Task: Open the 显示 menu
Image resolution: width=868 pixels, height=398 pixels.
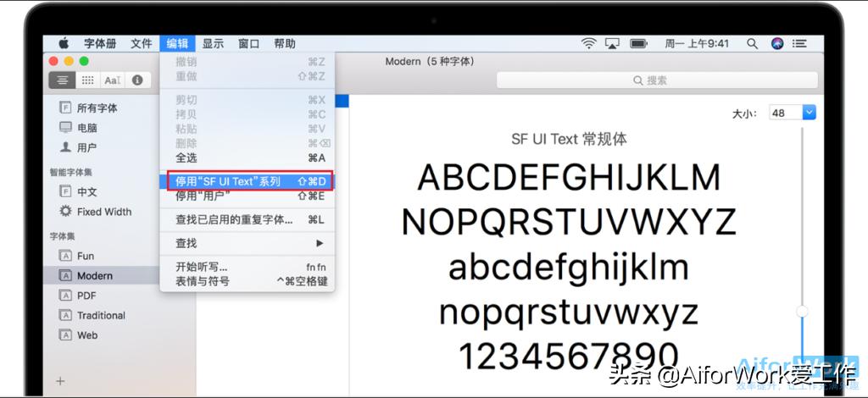Action: (x=213, y=43)
